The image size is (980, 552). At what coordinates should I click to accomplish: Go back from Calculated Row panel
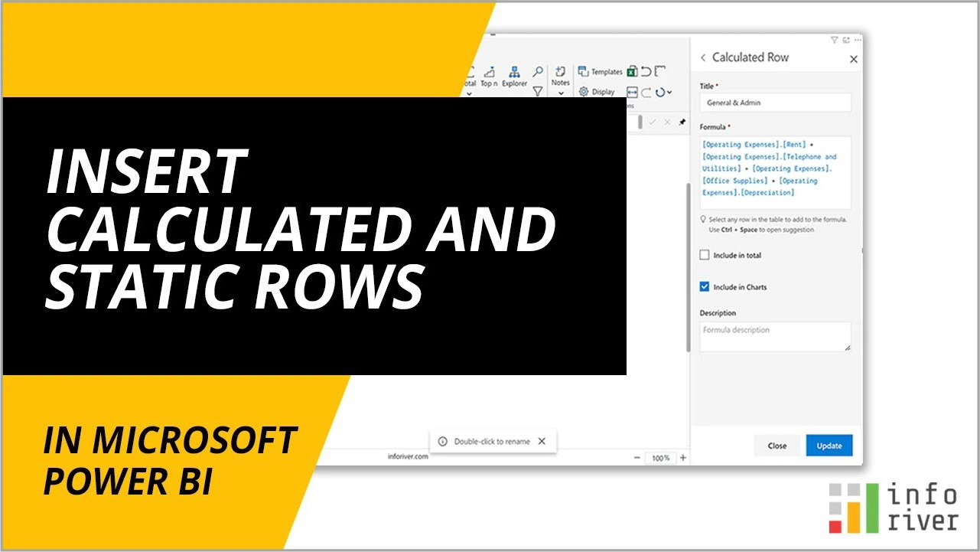(703, 57)
